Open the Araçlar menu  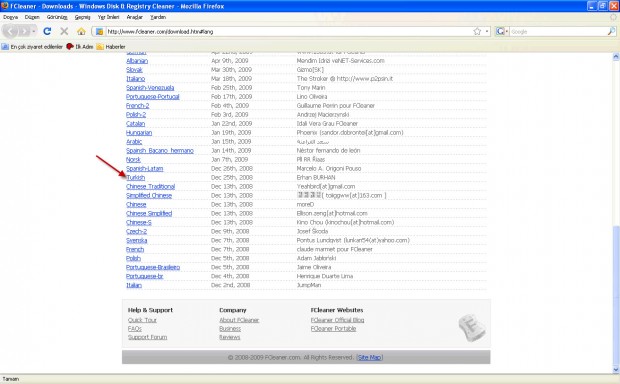(x=134, y=17)
